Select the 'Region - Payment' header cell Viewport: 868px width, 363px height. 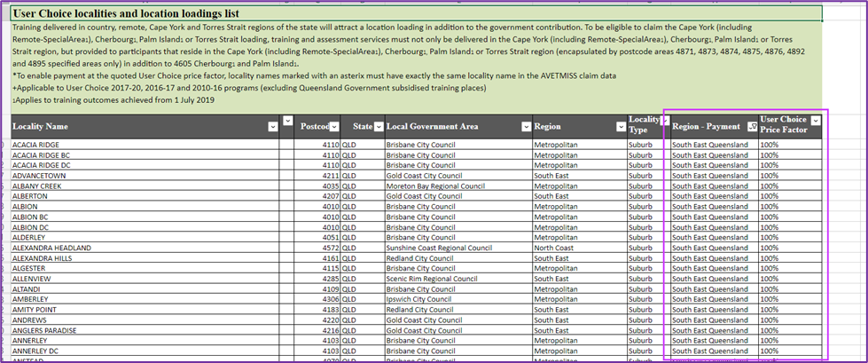click(714, 126)
